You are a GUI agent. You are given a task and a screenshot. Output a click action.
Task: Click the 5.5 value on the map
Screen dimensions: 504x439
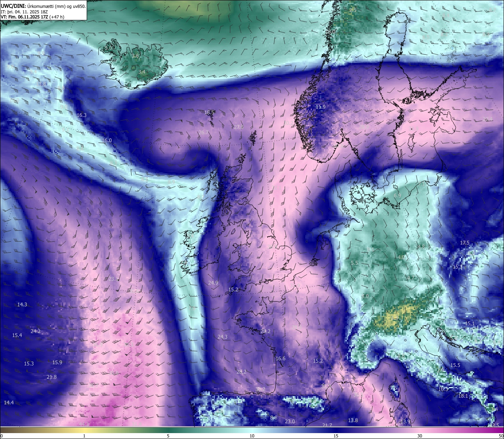click(354, 263)
